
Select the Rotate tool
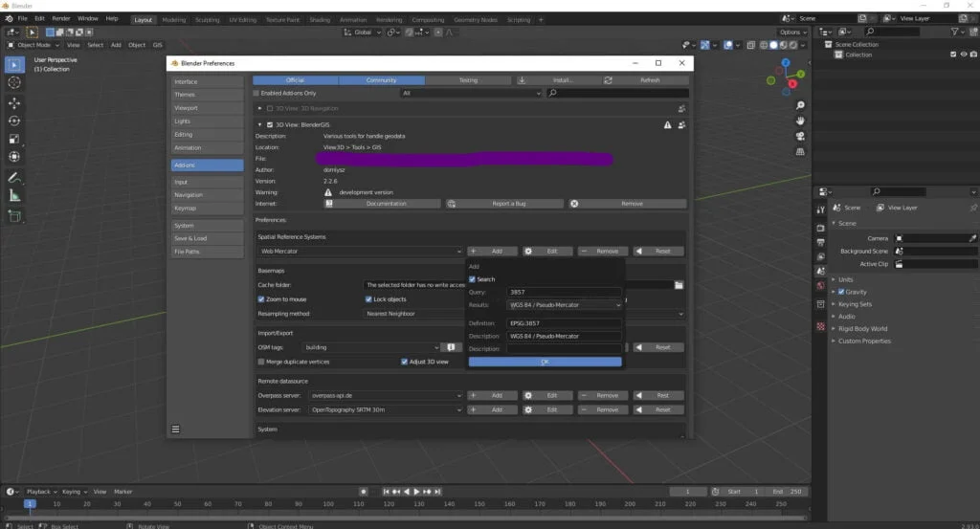[14, 121]
